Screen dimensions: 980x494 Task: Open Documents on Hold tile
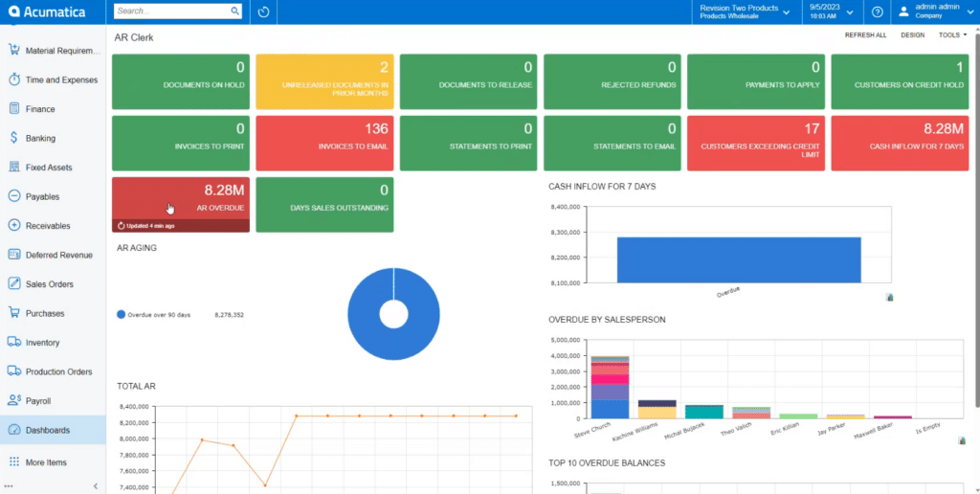(181, 82)
